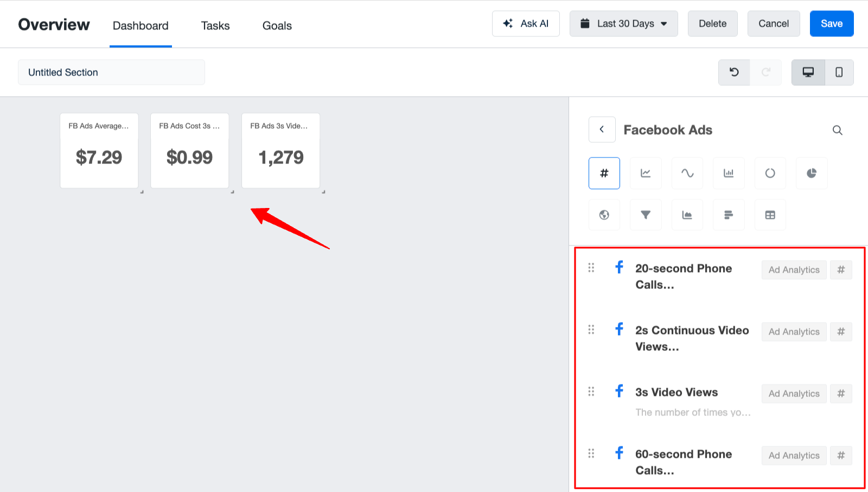The image size is (868, 492).
Task: Select the line chart widget type
Action: click(x=645, y=173)
